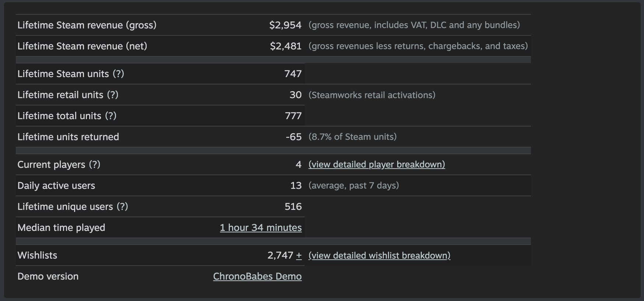Screen dimensions: 644x301
Task: Open the view detailed wishlist breakdown link
Action: [x=379, y=255]
